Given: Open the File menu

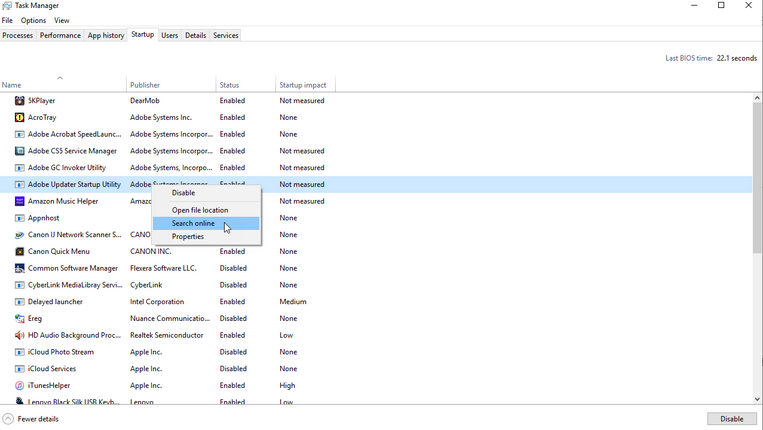Looking at the screenshot, I should click(7, 20).
